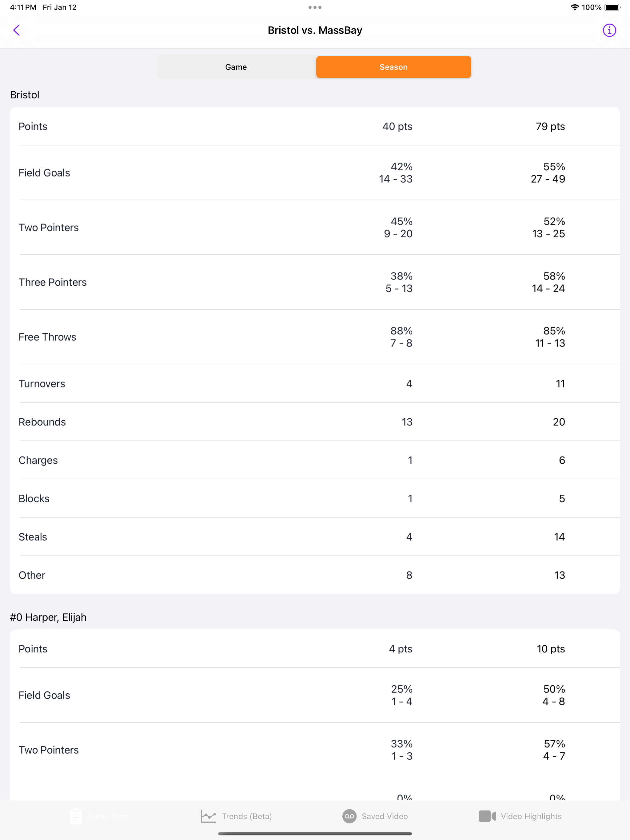Tap the Video Highlights camera icon

point(487,816)
